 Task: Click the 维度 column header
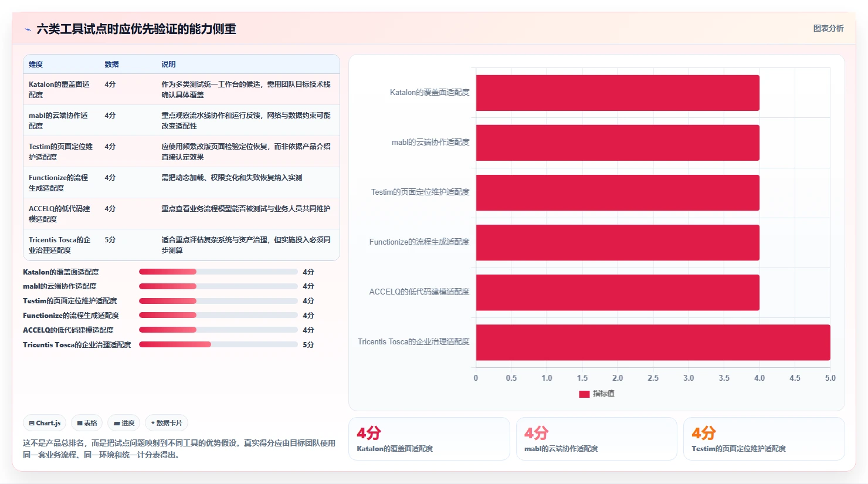[x=36, y=65]
